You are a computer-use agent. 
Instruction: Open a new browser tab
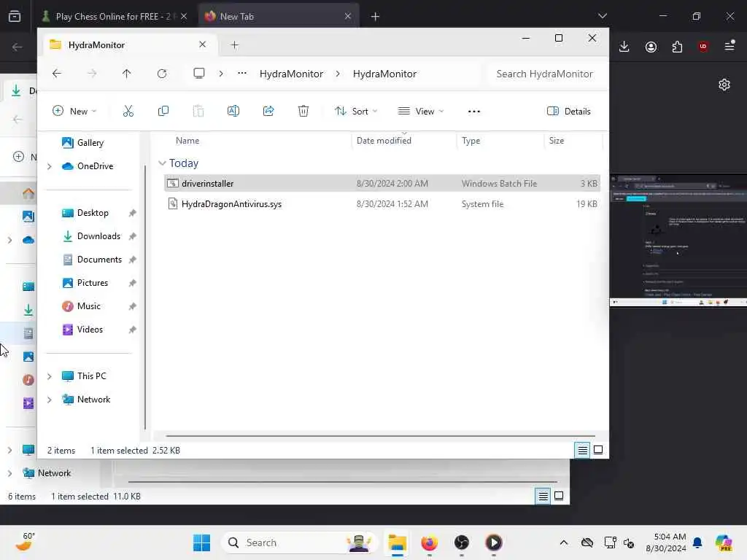tap(375, 17)
